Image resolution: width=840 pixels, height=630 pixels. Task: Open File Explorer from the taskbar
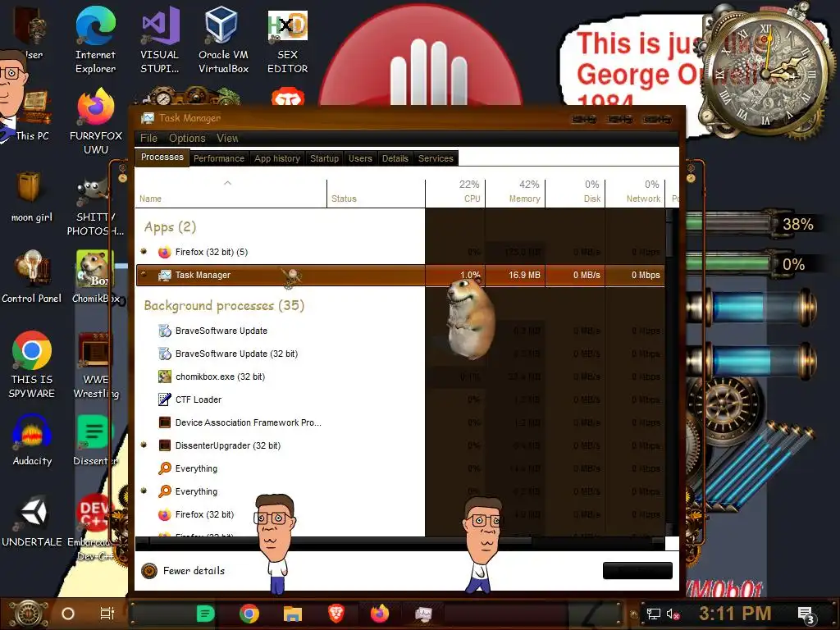pyautogui.click(x=293, y=614)
